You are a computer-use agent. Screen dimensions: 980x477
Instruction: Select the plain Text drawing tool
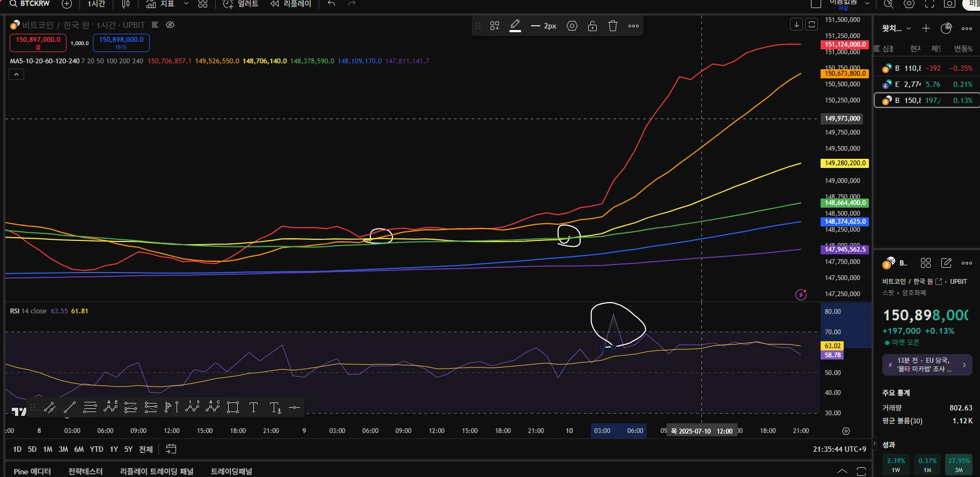[253, 407]
